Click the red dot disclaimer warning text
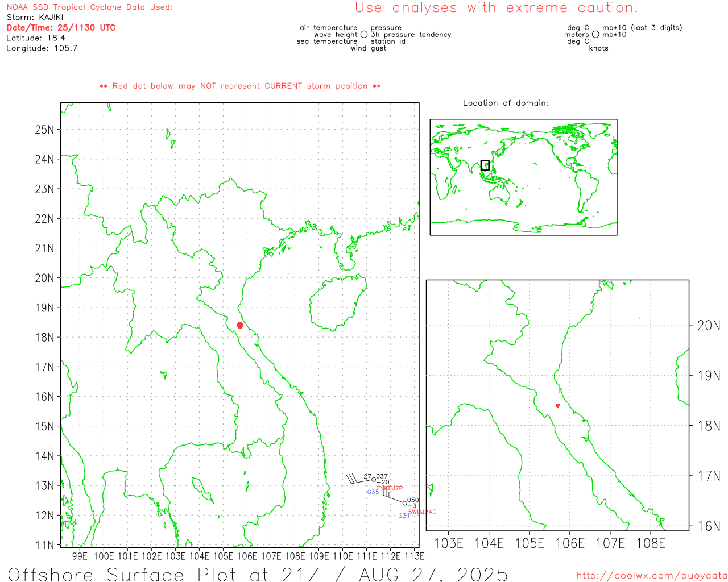728x582 pixels. click(x=240, y=86)
